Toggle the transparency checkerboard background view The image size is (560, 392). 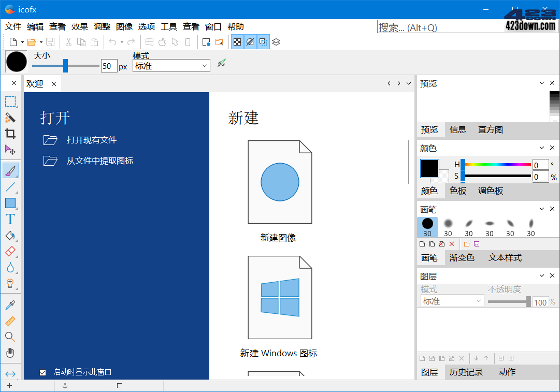(237, 42)
